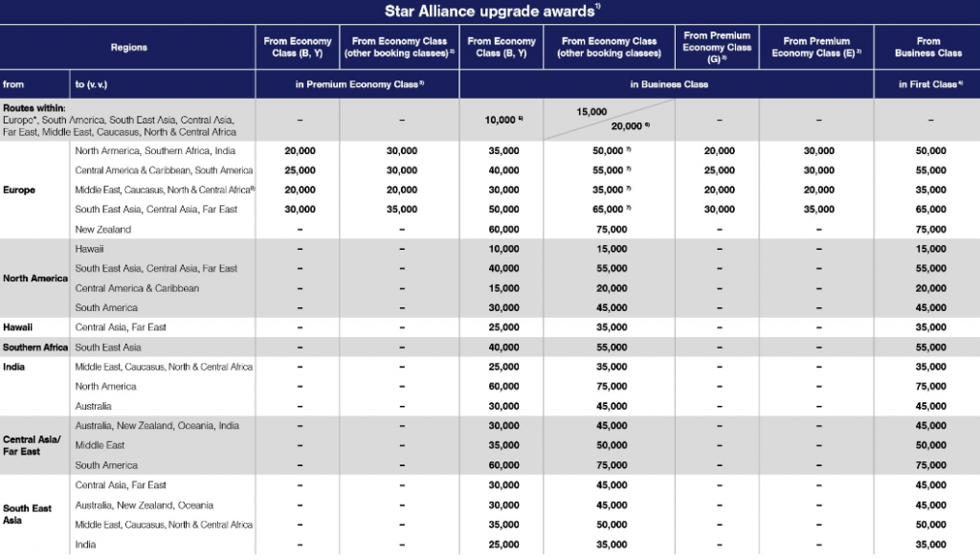The width and height of the screenshot is (980, 560).
Task: Click 'South America' destination under North America
Action: tap(106, 307)
